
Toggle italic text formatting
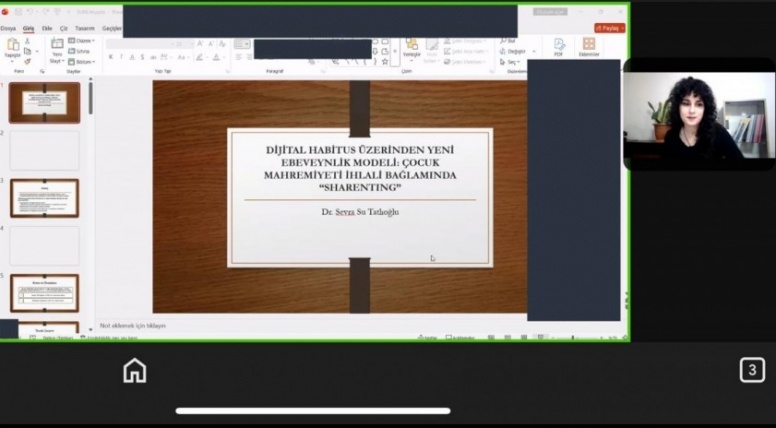coord(121,57)
